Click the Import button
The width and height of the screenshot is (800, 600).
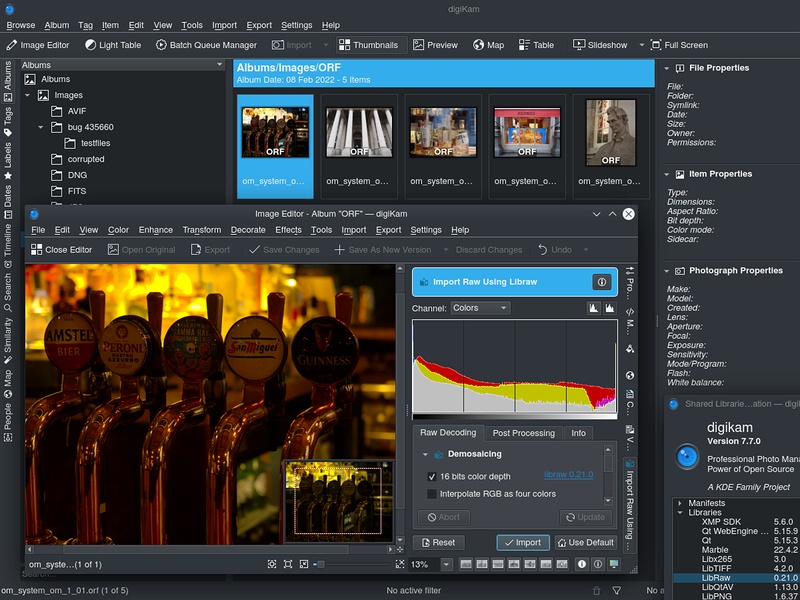(522, 542)
